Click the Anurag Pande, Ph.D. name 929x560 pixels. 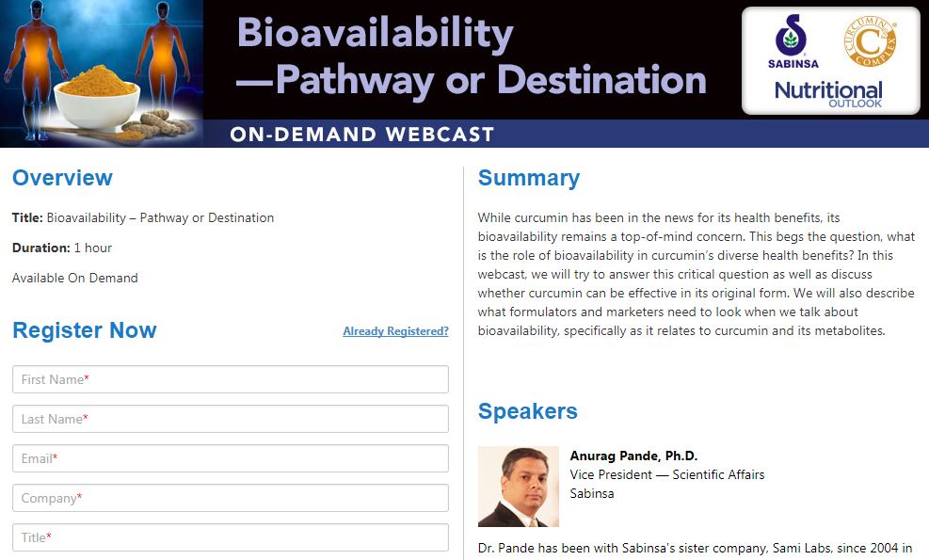(x=633, y=456)
